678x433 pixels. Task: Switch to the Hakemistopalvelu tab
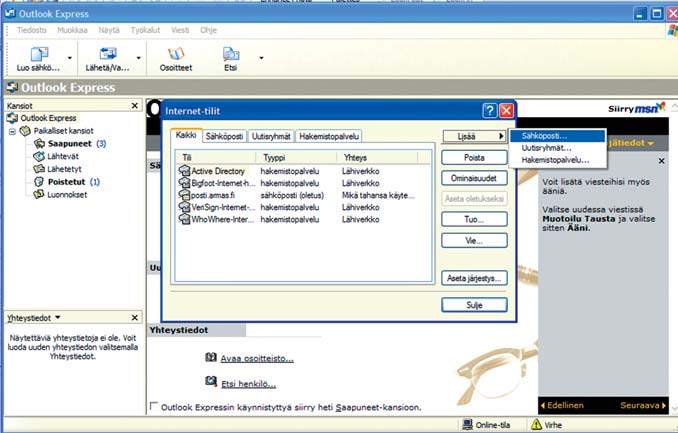click(329, 136)
